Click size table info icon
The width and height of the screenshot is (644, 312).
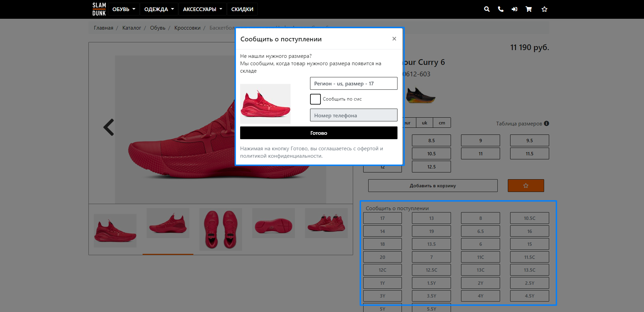point(546,123)
